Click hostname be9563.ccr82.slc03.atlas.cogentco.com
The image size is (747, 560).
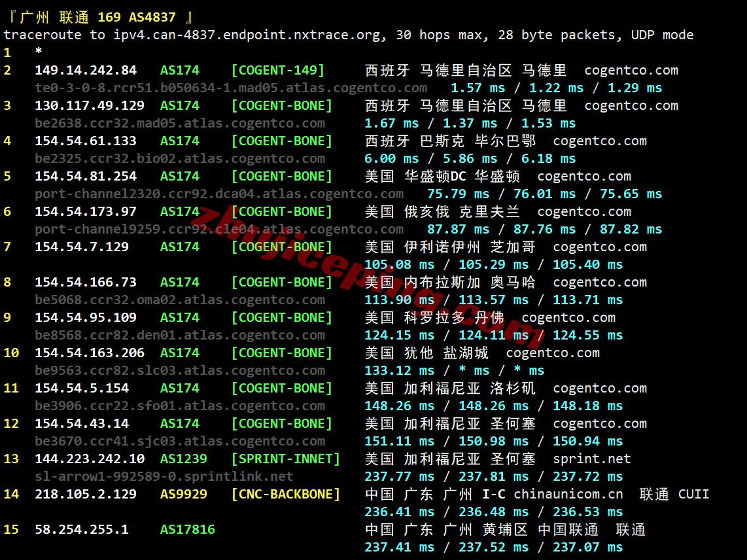pyautogui.click(x=180, y=370)
